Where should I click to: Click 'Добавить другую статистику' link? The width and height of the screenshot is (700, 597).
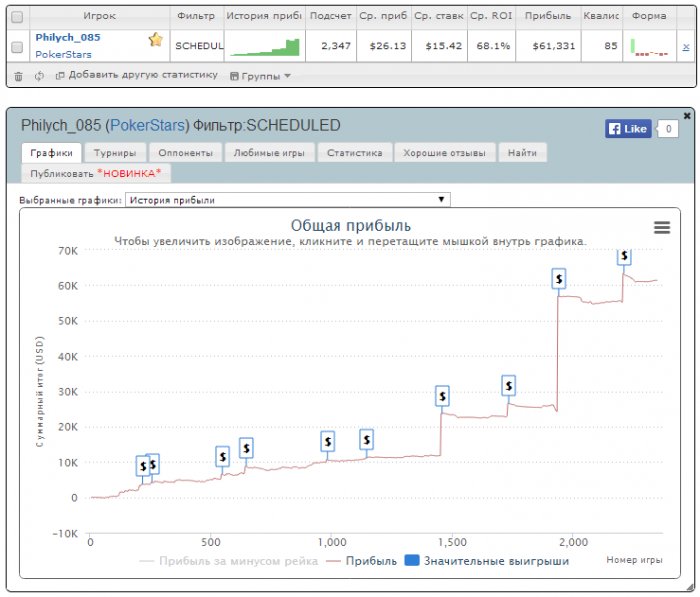coord(136,76)
